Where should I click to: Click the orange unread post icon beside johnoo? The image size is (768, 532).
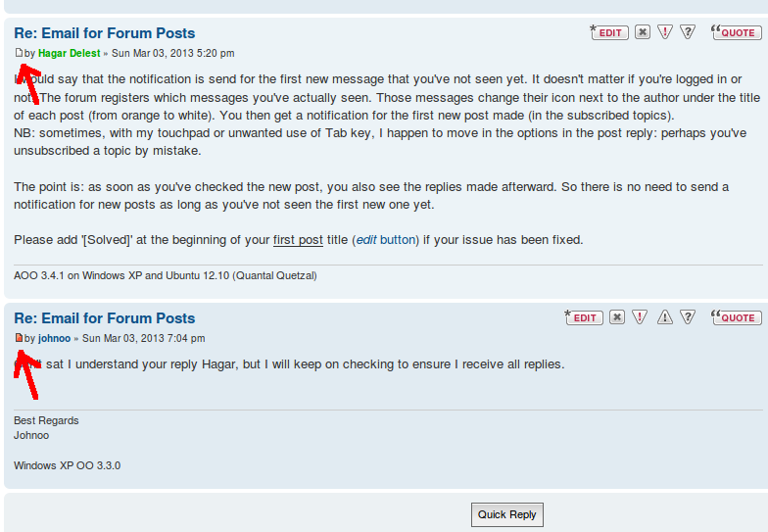[x=19, y=338]
